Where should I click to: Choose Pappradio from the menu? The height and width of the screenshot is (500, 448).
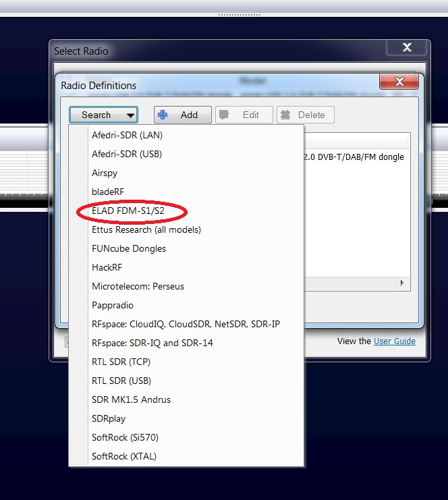click(x=186, y=305)
